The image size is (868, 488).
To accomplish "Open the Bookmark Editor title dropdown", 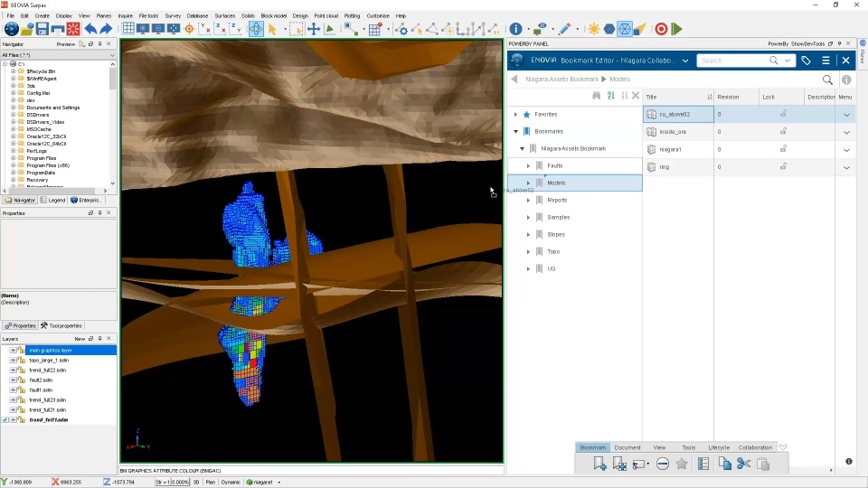I will click(685, 61).
